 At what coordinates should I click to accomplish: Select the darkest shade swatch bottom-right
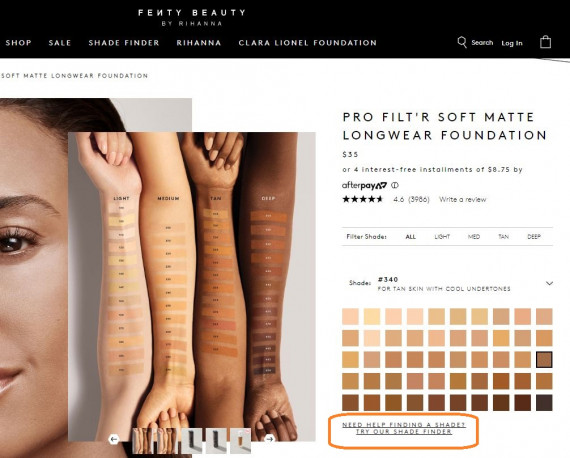(544, 403)
